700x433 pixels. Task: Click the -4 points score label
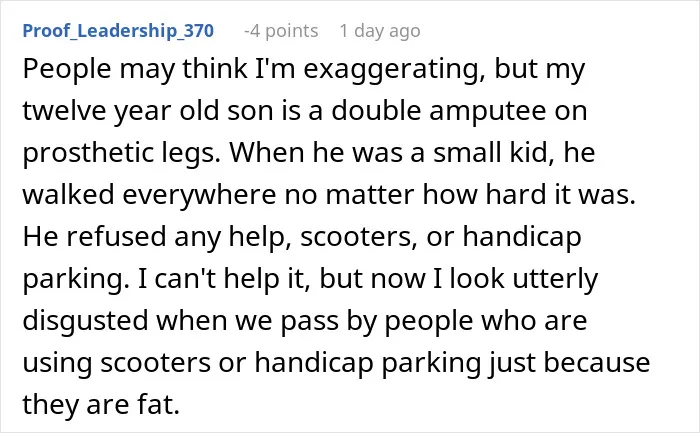click(x=281, y=31)
